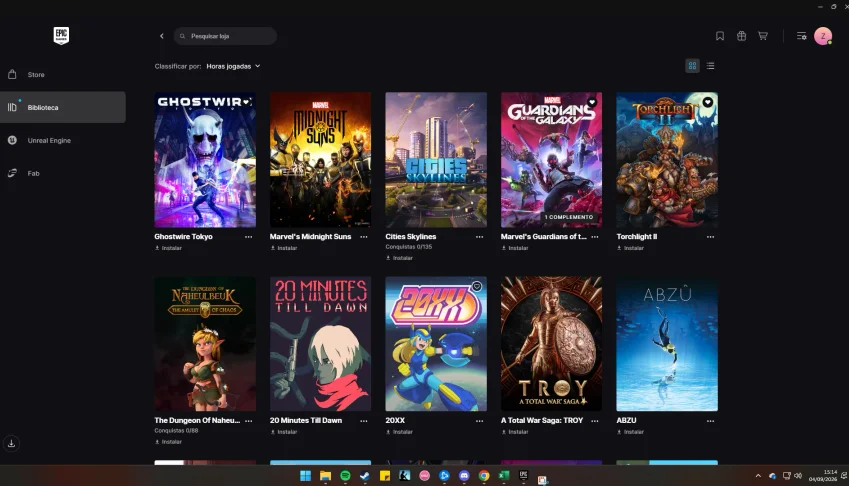Screen dimensions: 849x486
Task: Switch to grid view
Action: click(692, 66)
